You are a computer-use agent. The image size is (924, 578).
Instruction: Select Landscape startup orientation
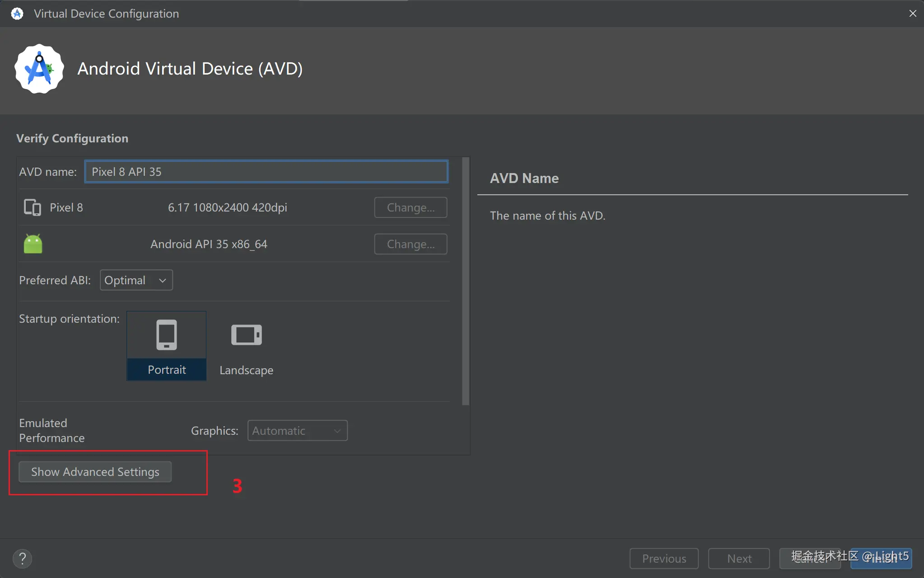246,370
